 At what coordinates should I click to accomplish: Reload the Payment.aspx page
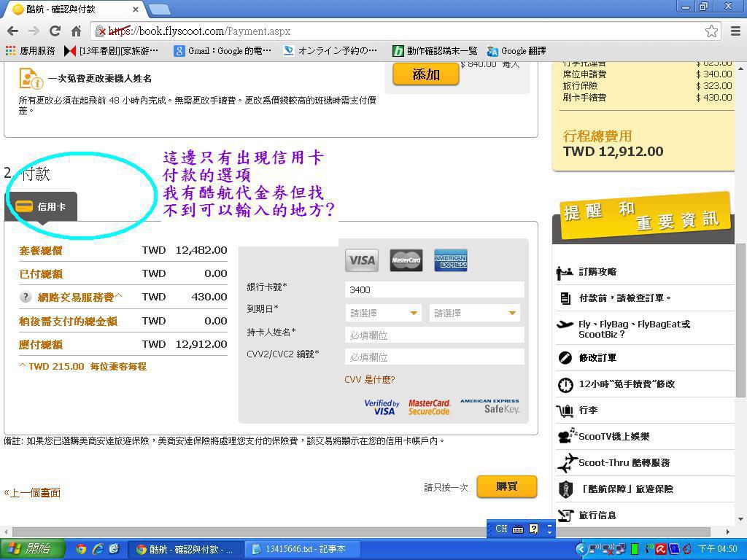(55, 31)
